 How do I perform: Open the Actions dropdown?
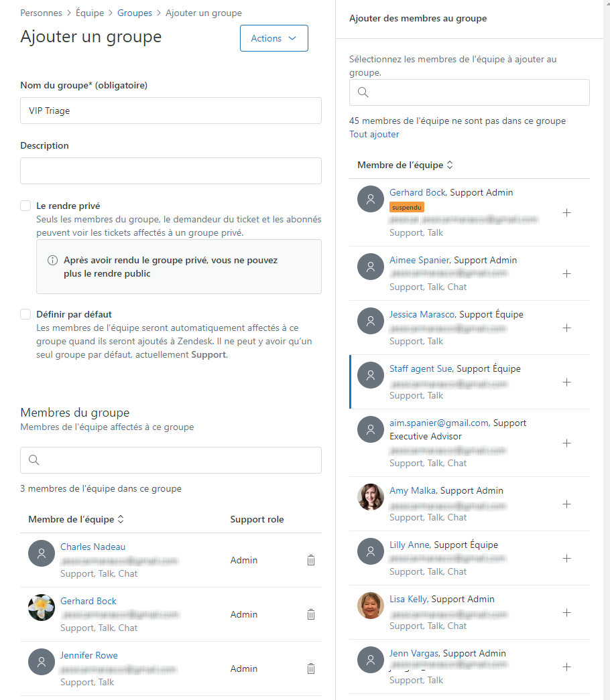pos(274,38)
